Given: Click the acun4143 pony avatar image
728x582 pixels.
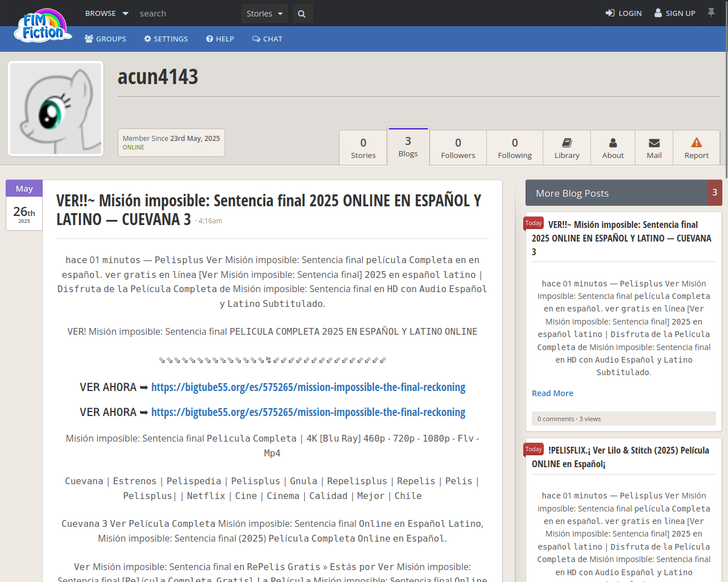Looking at the screenshot, I should coord(56,109).
